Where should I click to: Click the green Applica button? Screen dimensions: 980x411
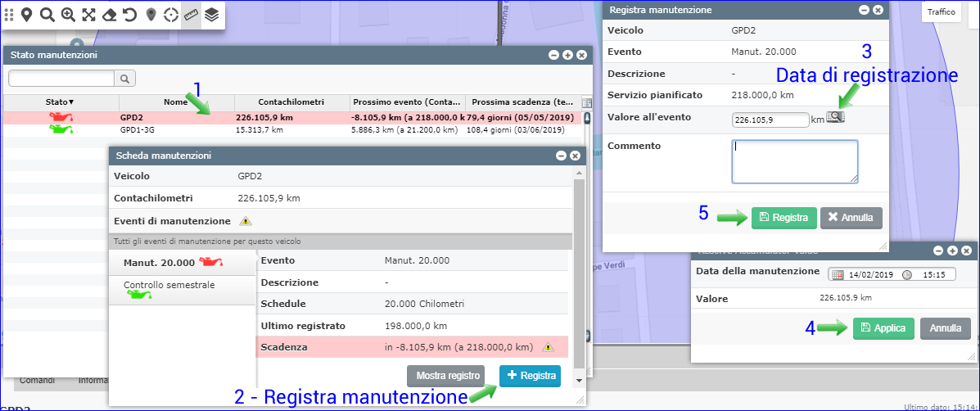pos(883,328)
